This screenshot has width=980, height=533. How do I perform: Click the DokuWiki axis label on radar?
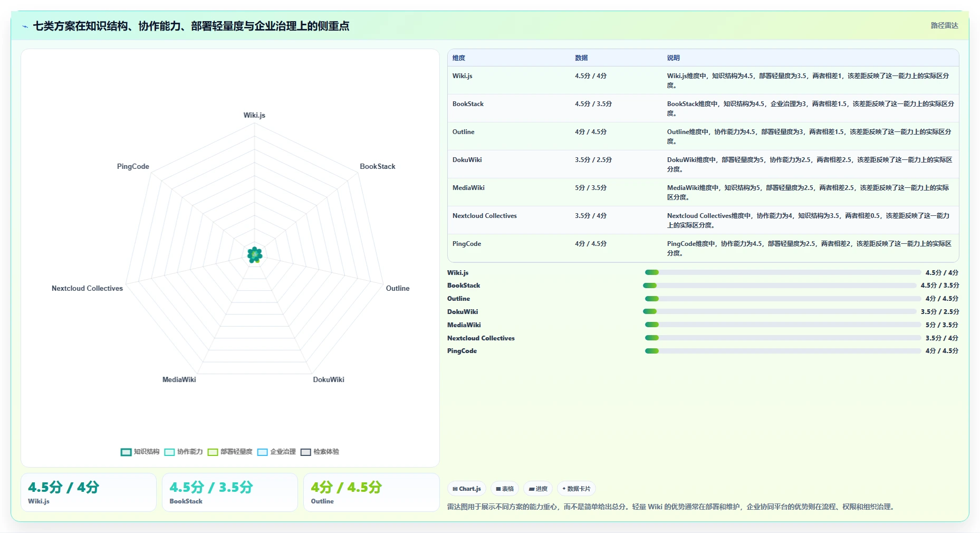point(329,379)
